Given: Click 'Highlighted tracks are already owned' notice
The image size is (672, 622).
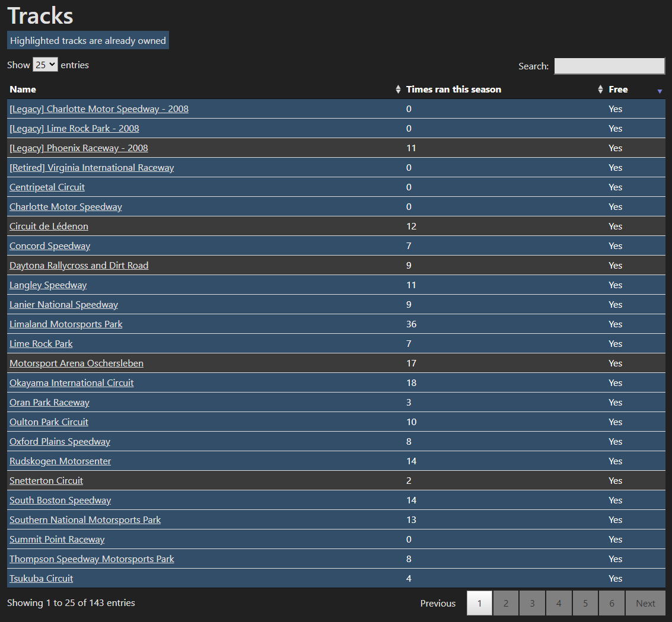Looking at the screenshot, I should [88, 40].
